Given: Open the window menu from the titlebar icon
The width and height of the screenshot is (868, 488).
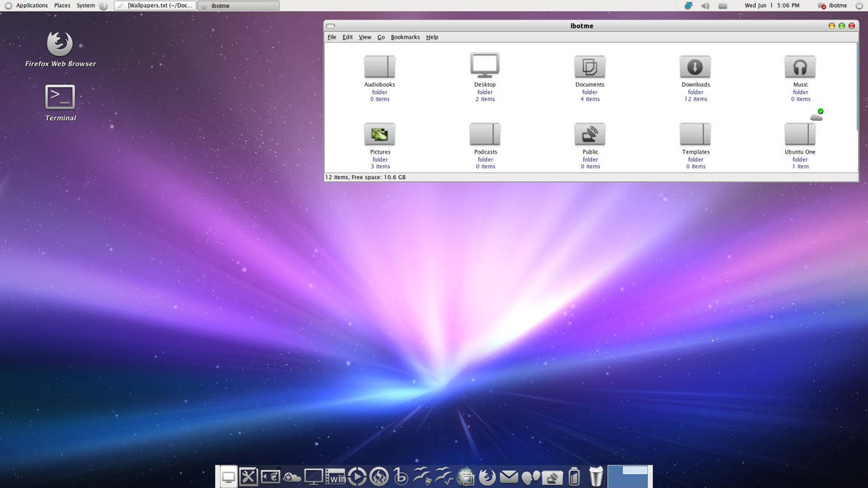Looking at the screenshot, I should [x=330, y=25].
